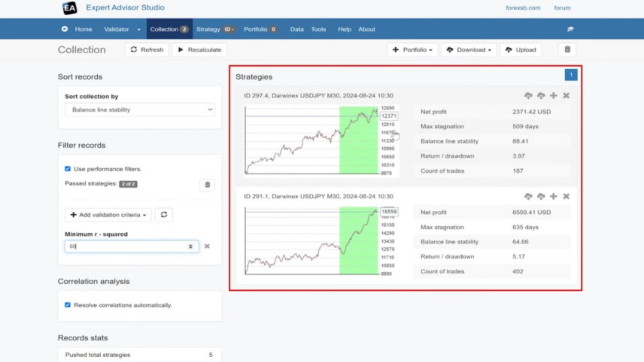644x362 pixels.
Task: Click the Expert Advisor Studio EA logo
Action: pos(69,8)
